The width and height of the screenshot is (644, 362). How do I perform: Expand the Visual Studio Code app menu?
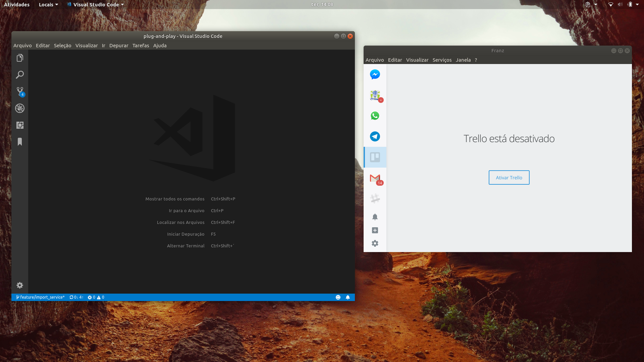[x=96, y=5]
